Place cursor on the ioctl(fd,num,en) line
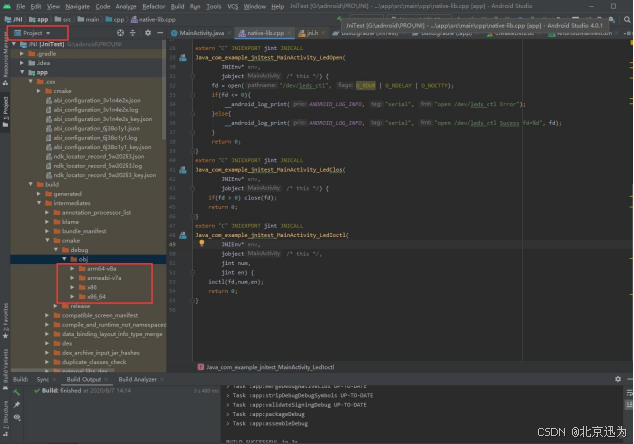The height and width of the screenshot is (444, 634). 236,282
